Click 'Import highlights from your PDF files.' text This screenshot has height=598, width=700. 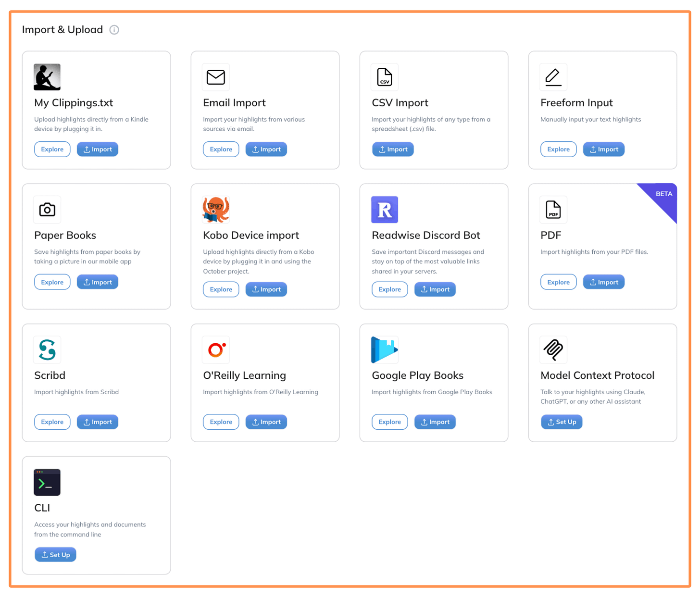point(594,252)
